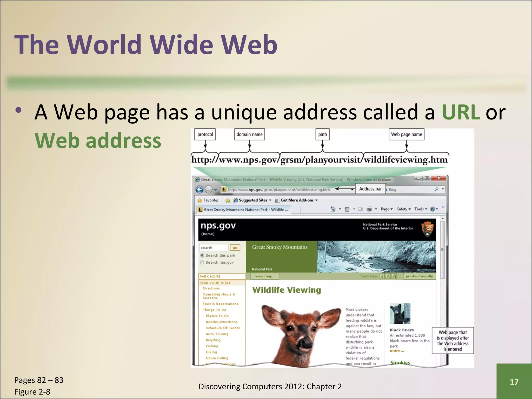Click the black bear cub thumbnail
The image size is (532, 399).
[400, 314]
